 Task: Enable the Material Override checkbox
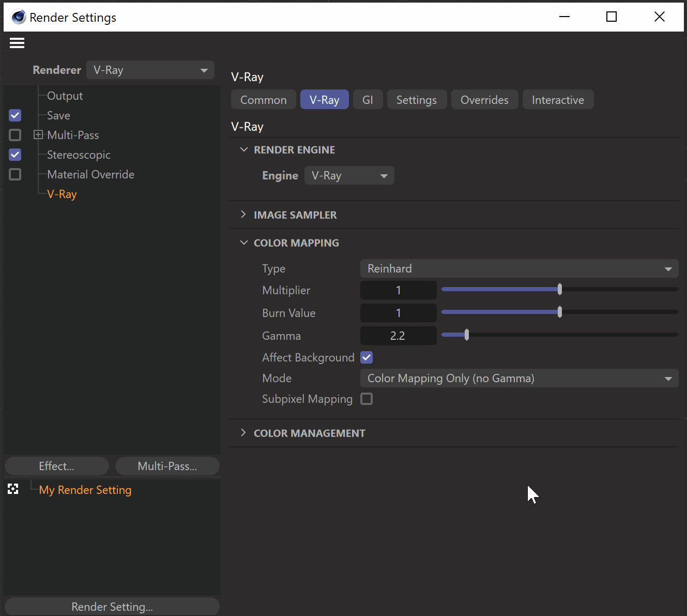pyautogui.click(x=15, y=174)
